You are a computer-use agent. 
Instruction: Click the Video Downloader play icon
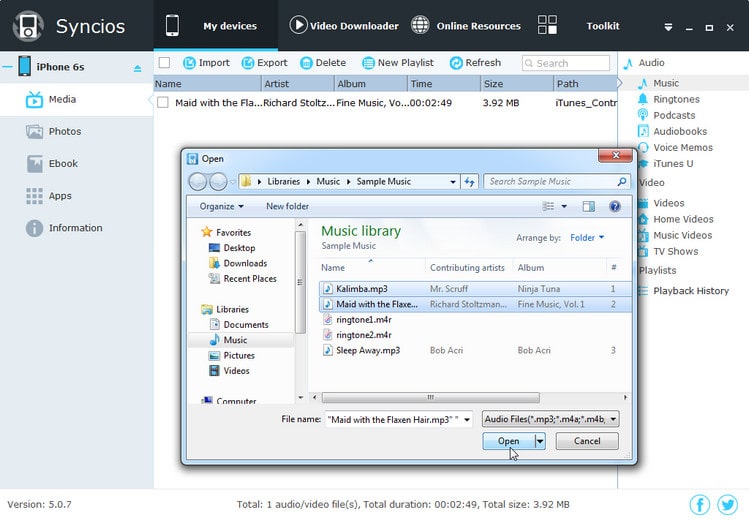pyautogui.click(x=298, y=25)
